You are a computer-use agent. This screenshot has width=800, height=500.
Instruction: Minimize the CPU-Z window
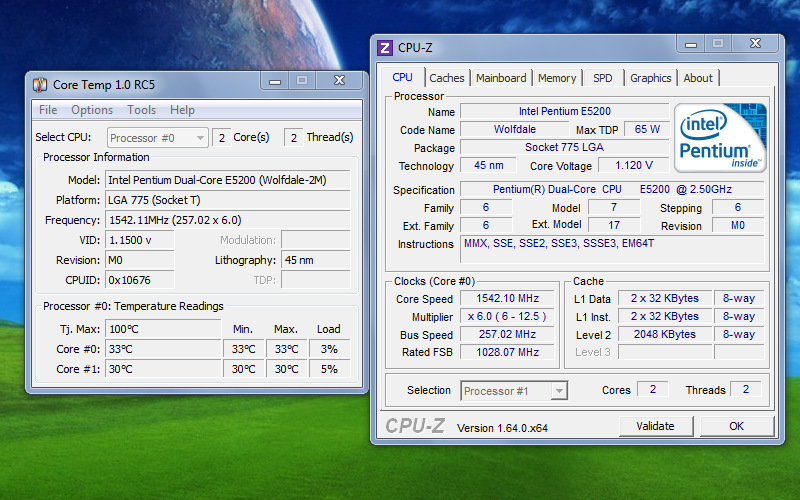point(691,44)
